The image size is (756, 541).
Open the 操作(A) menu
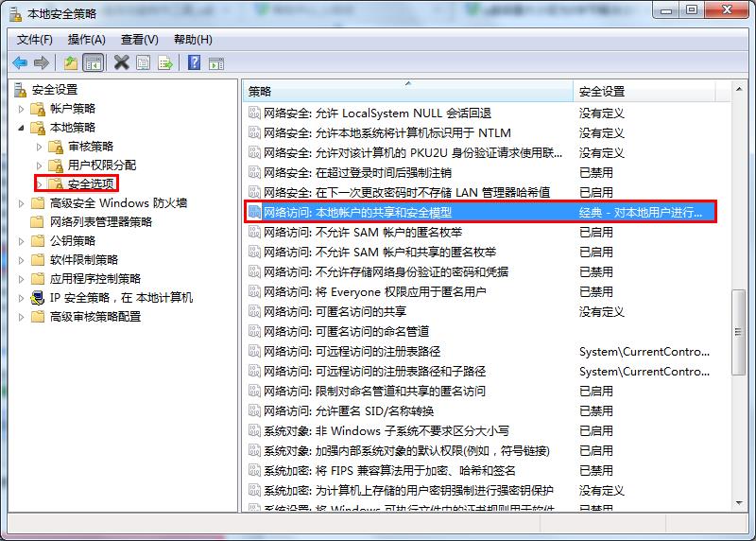[x=87, y=40]
